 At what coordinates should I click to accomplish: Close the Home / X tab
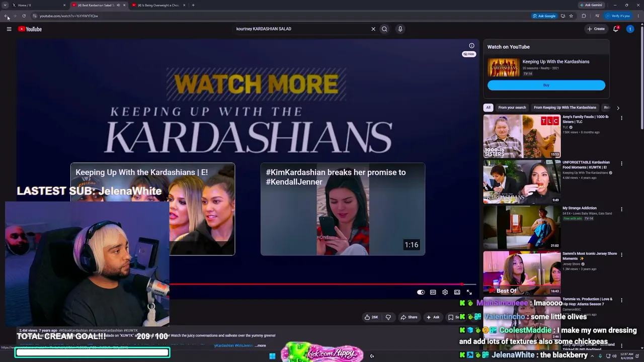[x=64, y=5]
